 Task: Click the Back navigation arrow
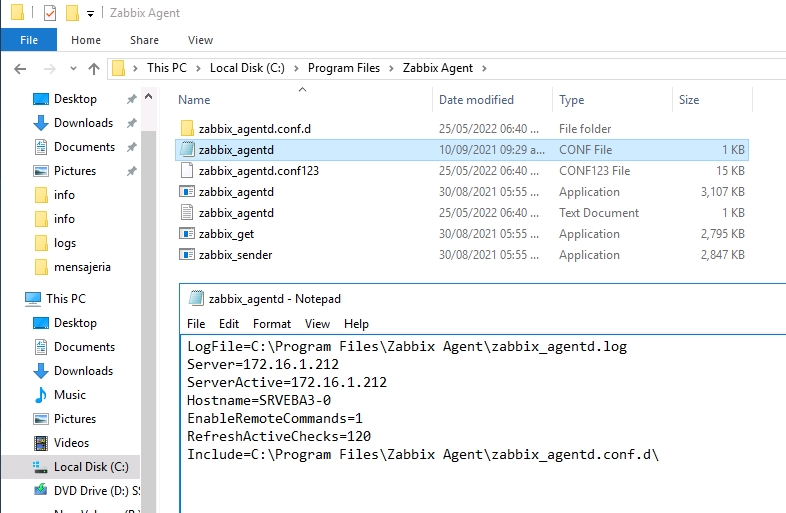point(20,69)
